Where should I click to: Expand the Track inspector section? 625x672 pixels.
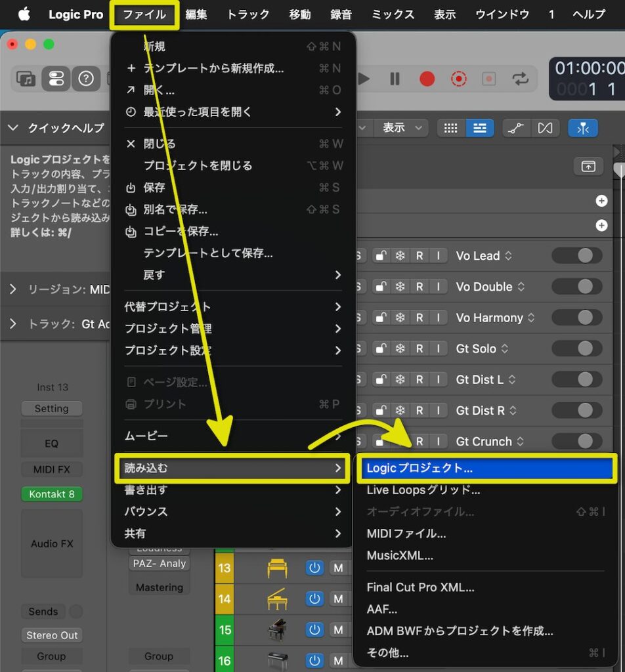click(13, 324)
